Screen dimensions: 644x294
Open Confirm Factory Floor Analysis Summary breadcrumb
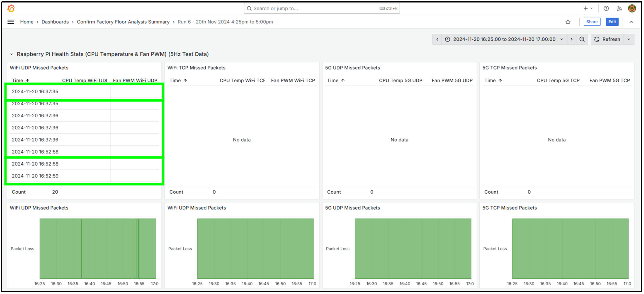pyautogui.click(x=123, y=22)
